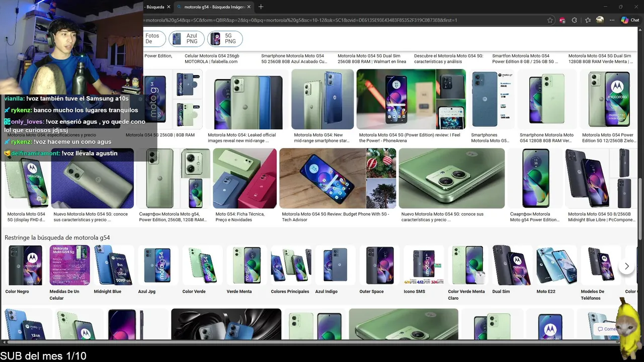Open the browser extensions puzzle icon

click(x=575, y=20)
